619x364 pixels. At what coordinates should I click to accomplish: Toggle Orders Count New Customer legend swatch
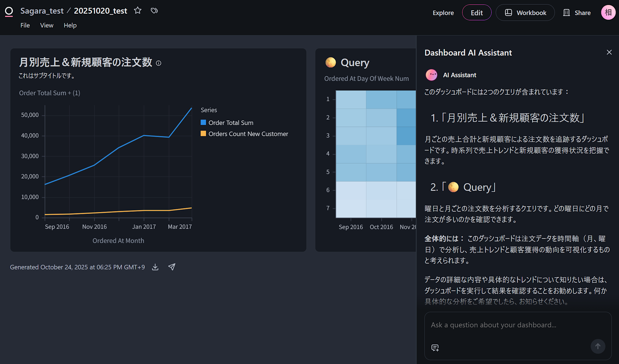[203, 134]
